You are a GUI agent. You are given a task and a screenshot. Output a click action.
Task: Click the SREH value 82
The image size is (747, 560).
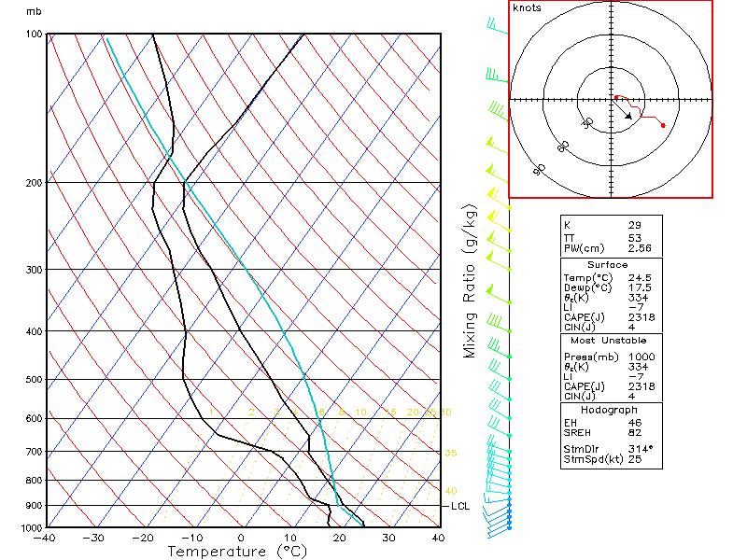pyautogui.click(x=634, y=434)
